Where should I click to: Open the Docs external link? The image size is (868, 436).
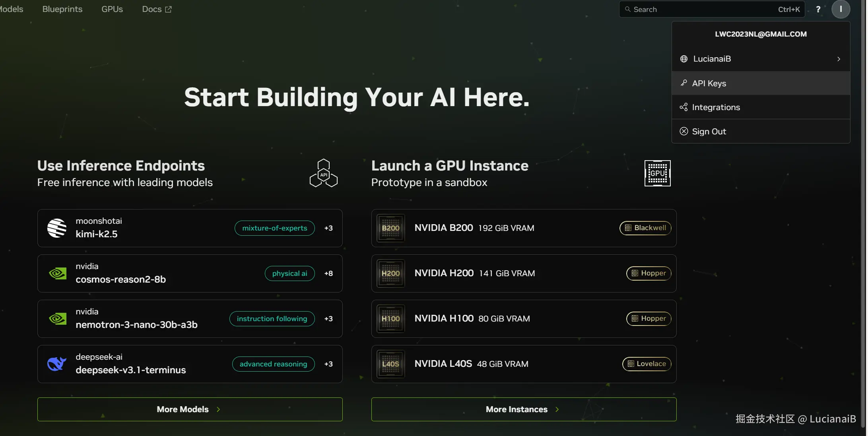(157, 9)
